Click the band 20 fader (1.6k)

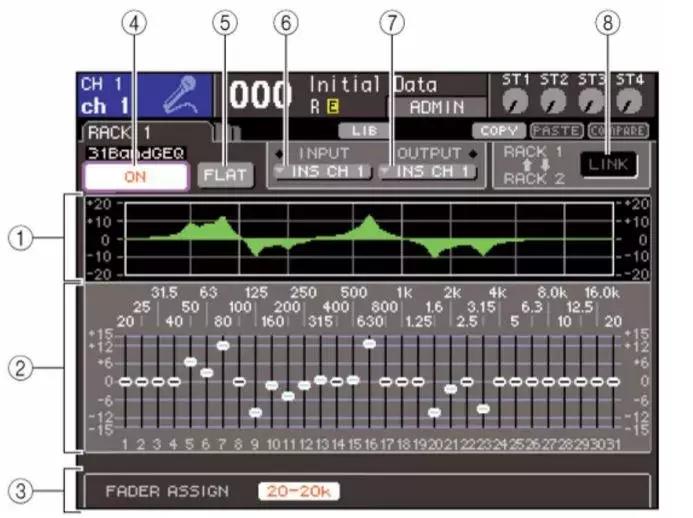click(x=434, y=412)
